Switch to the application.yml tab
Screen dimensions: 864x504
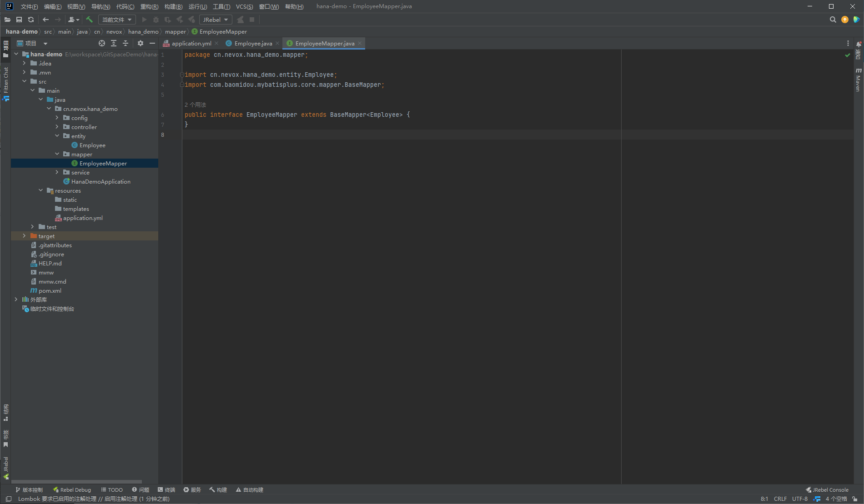click(x=191, y=43)
